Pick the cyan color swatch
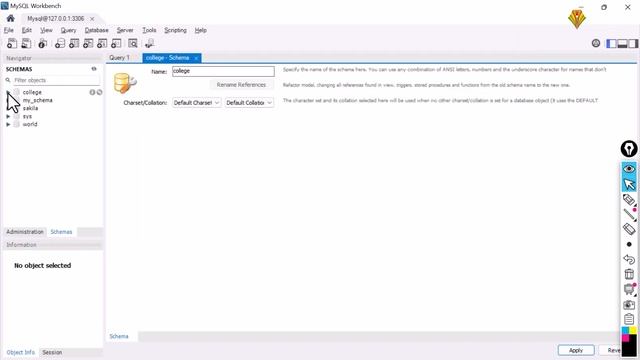Viewport: 640px width, 360px height. pyautogui.click(x=625, y=330)
